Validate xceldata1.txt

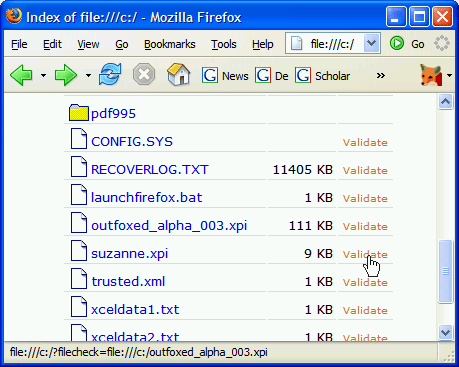(x=365, y=311)
